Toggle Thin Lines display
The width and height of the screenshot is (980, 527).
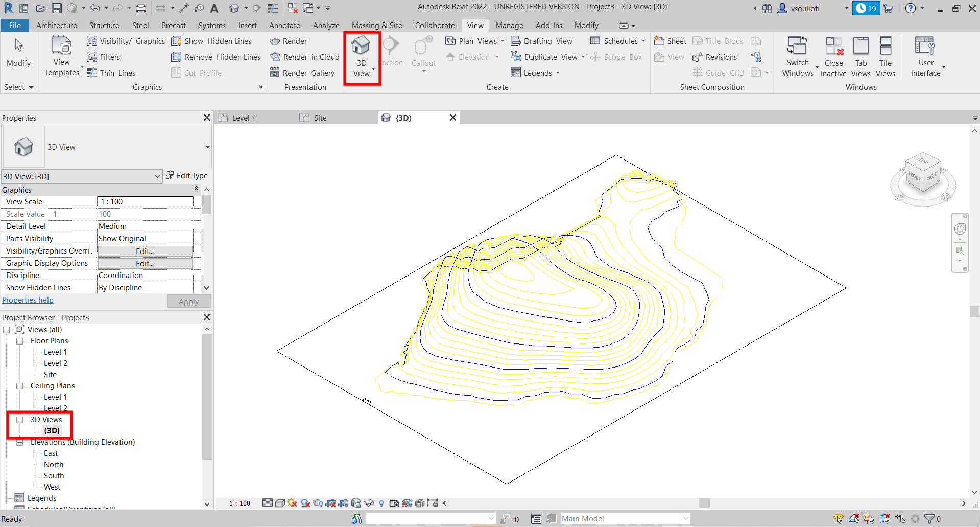pyautogui.click(x=111, y=73)
